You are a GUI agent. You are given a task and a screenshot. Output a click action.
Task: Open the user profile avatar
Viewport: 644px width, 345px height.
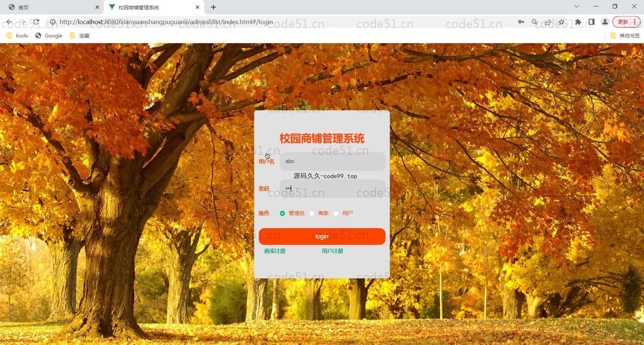[605, 22]
